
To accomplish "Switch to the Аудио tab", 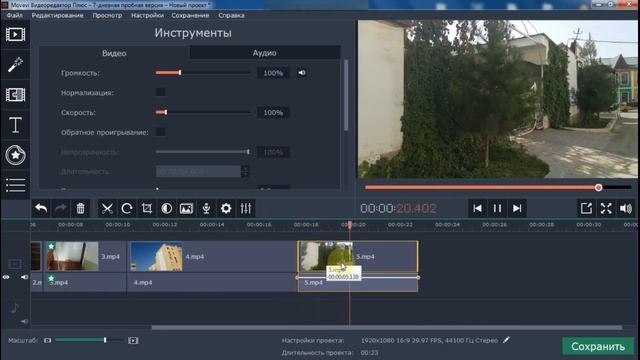I will (x=265, y=53).
